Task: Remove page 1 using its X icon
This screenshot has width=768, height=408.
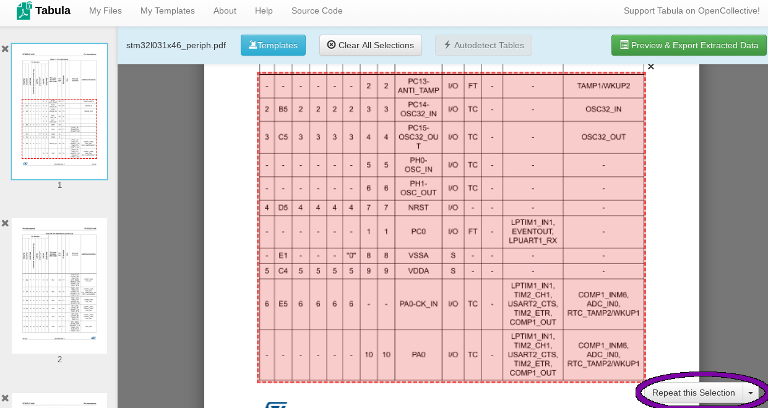Action: coord(5,49)
